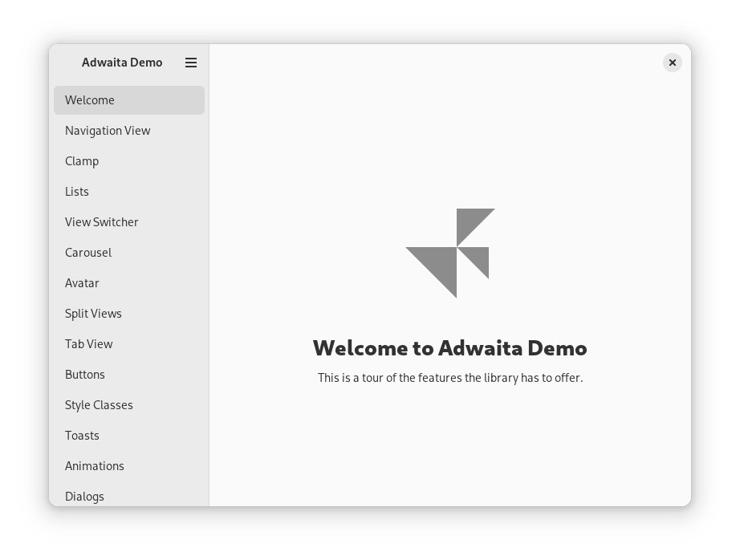Open the Navigation View page
Image resolution: width=740 pixels, height=560 pixels.
click(128, 131)
